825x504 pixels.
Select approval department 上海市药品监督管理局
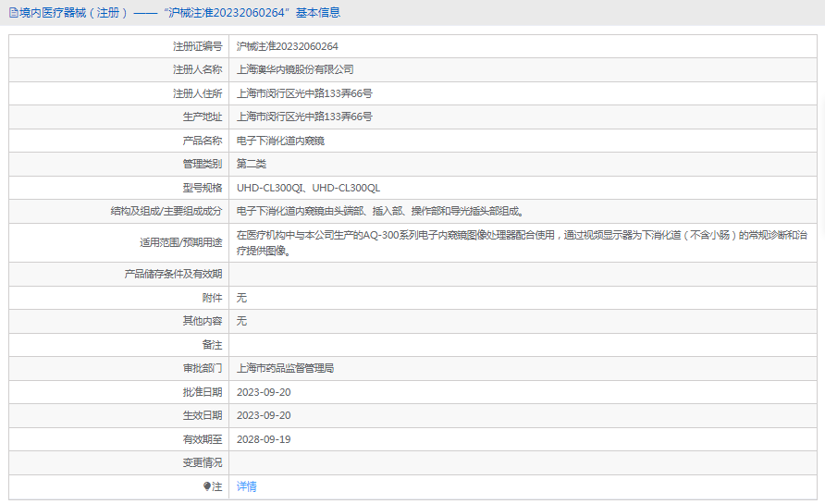click(285, 368)
